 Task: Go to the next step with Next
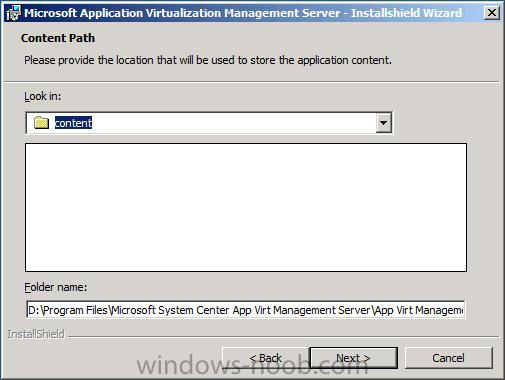(x=353, y=358)
